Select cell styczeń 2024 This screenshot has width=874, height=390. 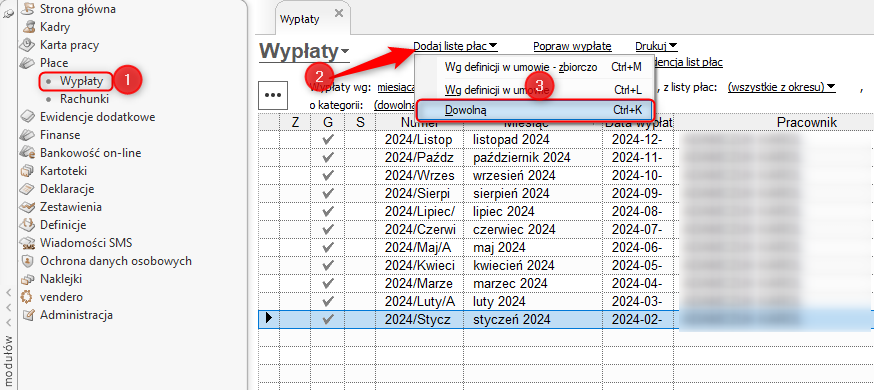click(533, 320)
